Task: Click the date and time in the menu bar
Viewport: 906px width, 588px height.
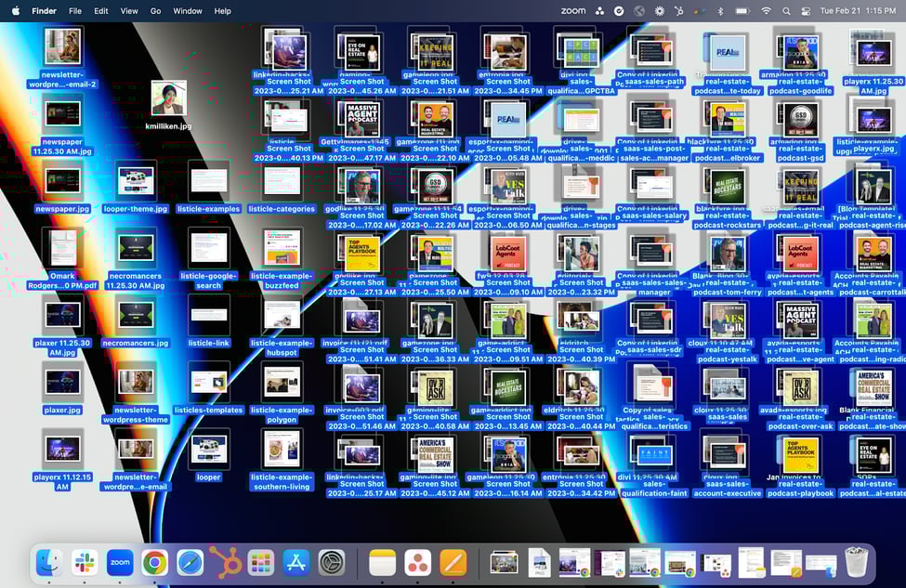Action: pyautogui.click(x=858, y=10)
